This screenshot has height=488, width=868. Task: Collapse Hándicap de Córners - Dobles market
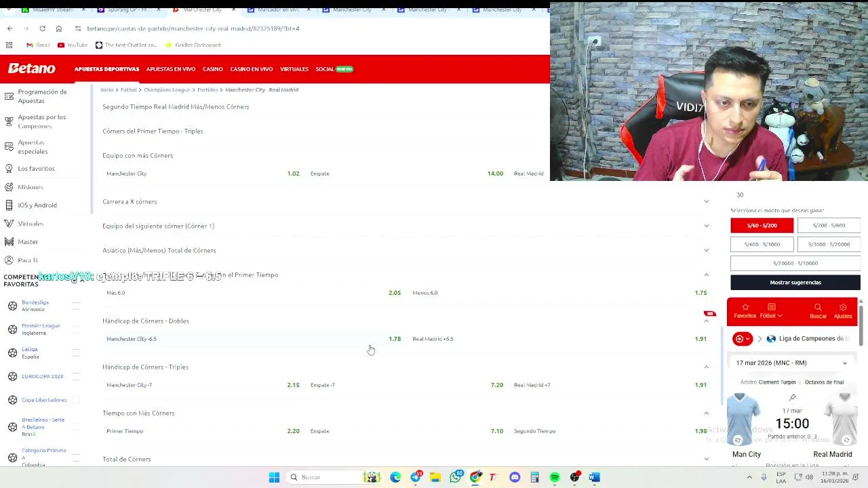pyautogui.click(x=707, y=321)
